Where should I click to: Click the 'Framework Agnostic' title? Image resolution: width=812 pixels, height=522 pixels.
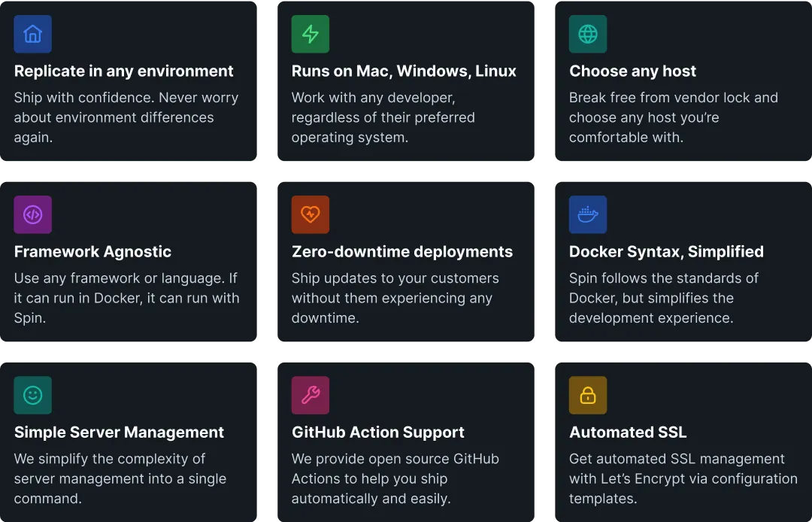click(92, 252)
